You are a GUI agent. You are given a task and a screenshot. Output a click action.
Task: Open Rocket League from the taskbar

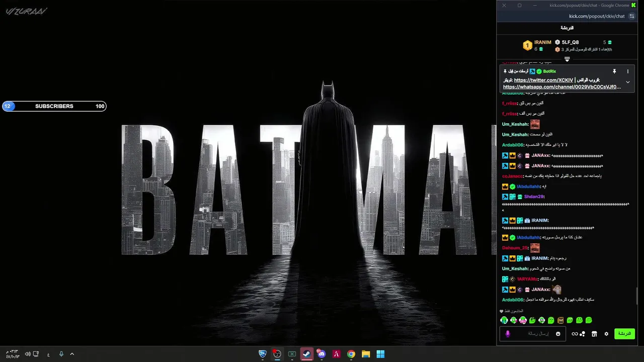click(x=263, y=354)
